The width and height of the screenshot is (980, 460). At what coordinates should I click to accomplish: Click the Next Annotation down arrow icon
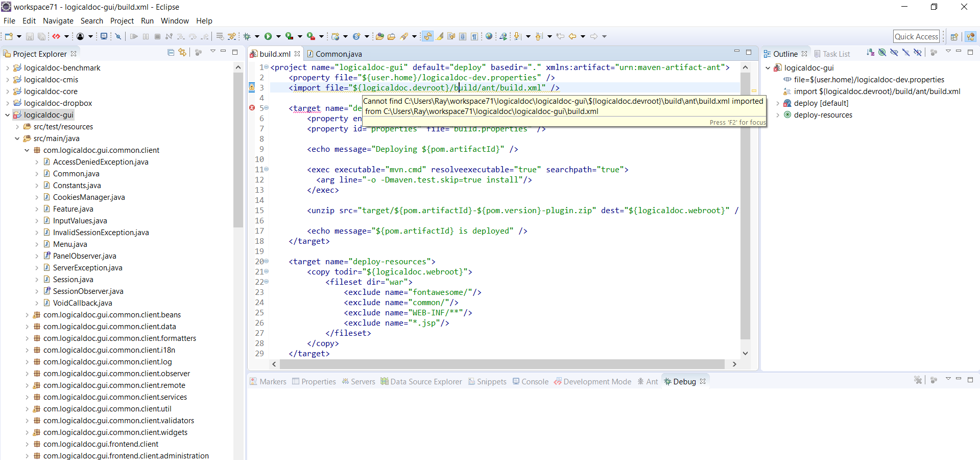coord(517,36)
